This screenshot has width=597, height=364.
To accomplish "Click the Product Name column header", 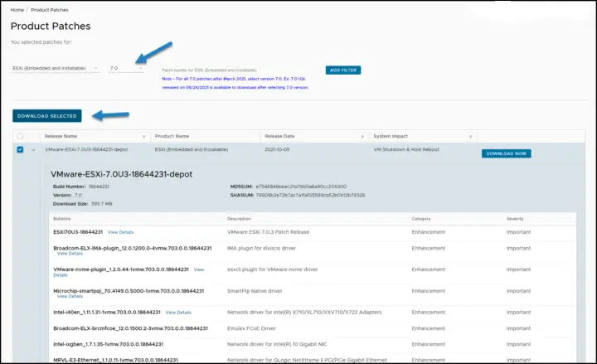I will 172,136.
